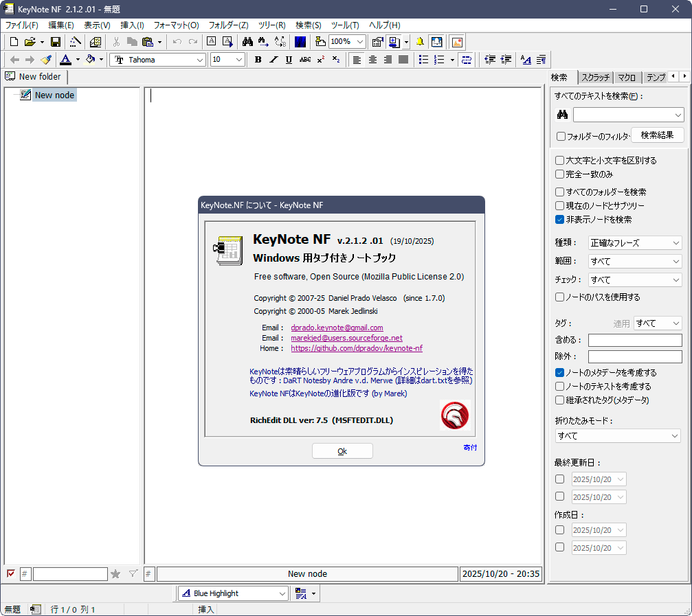Click the New file icon
The width and height of the screenshot is (692, 616).
point(14,42)
